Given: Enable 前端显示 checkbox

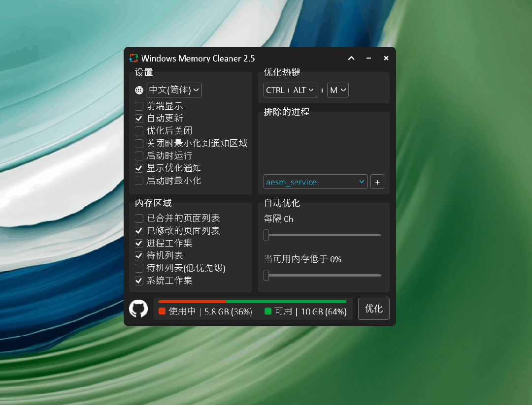Looking at the screenshot, I should point(139,106).
